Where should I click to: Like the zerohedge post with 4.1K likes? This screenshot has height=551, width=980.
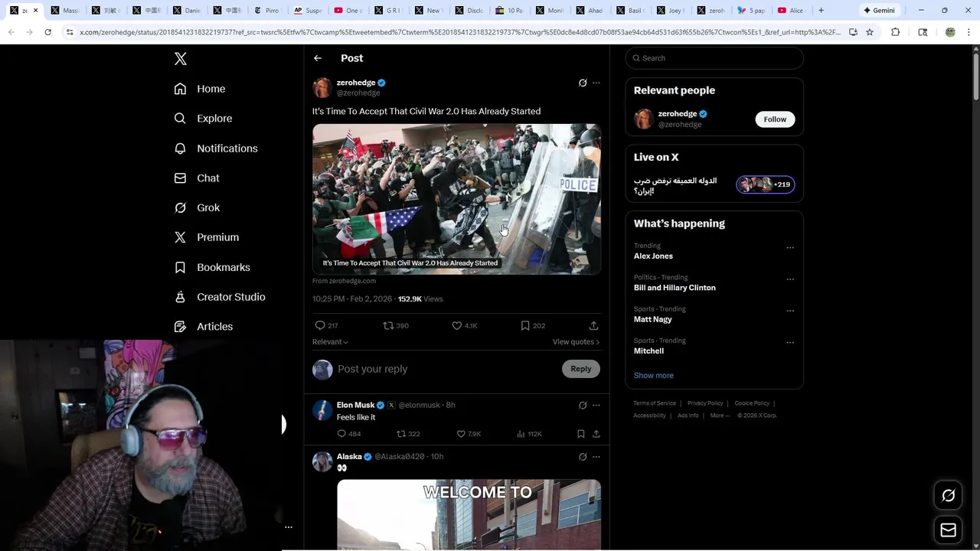pos(457,325)
